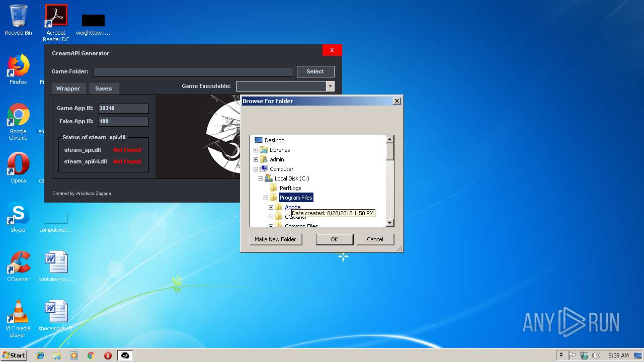Cancel the Browse For Folder dialog
This screenshot has height=362, width=644.
[375, 239]
